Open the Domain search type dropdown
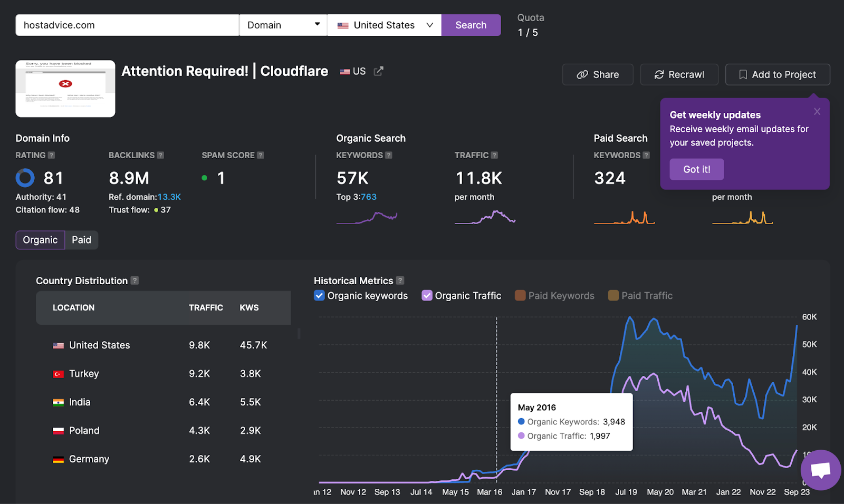The width and height of the screenshot is (844, 504). pos(283,25)
